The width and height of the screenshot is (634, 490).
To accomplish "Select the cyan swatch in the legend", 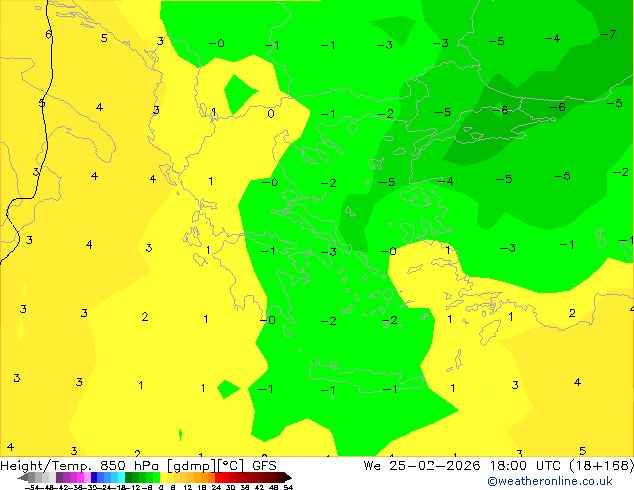I will point(122,477).
